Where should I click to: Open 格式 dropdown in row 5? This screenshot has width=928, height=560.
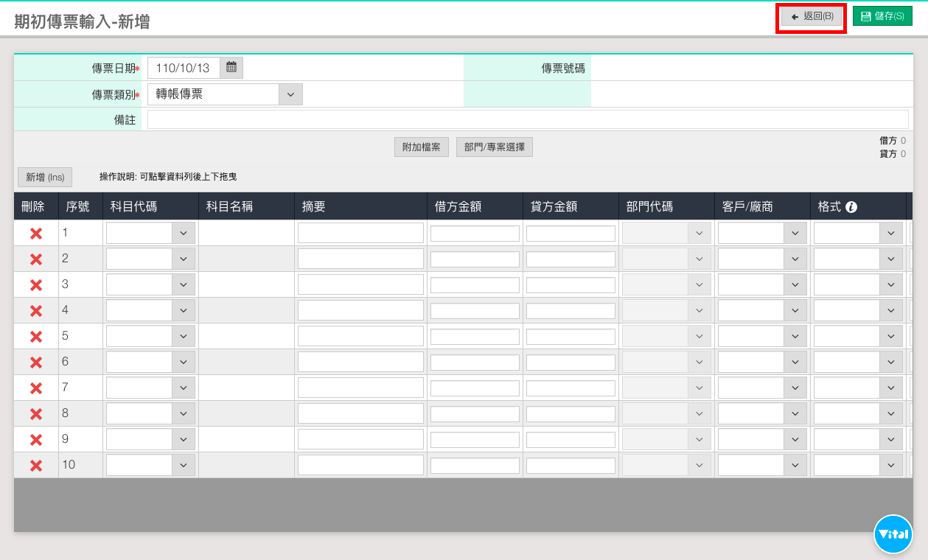pos(890,337)
